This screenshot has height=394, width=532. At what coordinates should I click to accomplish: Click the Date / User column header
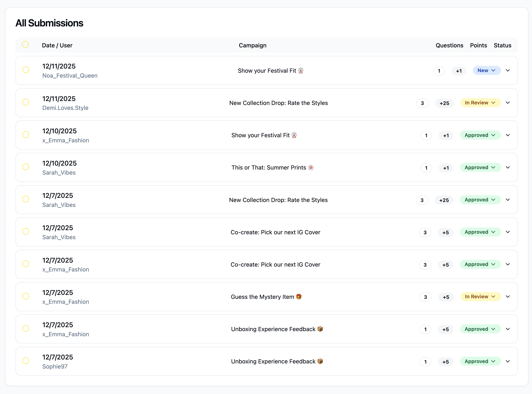coord(57,45)
